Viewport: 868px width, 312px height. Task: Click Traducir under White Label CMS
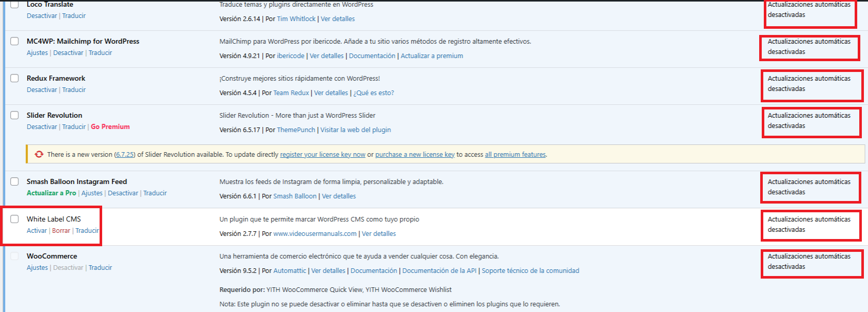(x=87, y=231)
